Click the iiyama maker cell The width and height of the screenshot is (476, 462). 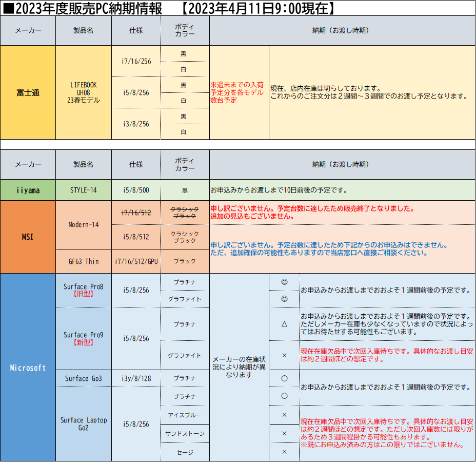pos(28,190)
